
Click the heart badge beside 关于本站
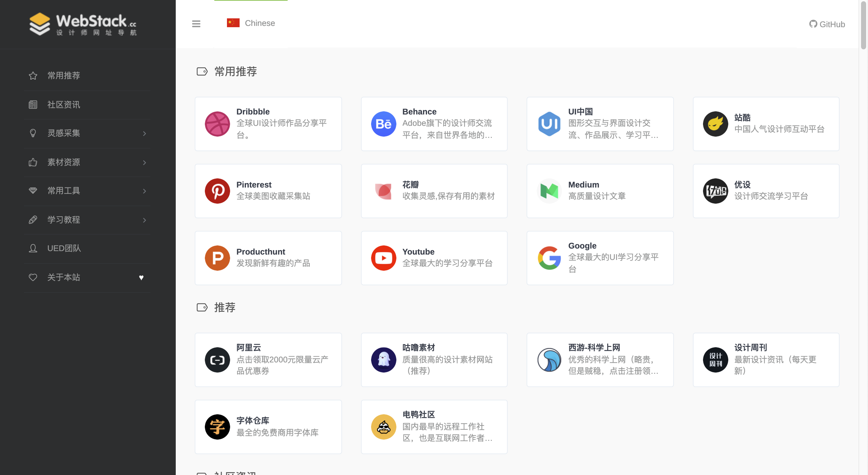[141, 277]
